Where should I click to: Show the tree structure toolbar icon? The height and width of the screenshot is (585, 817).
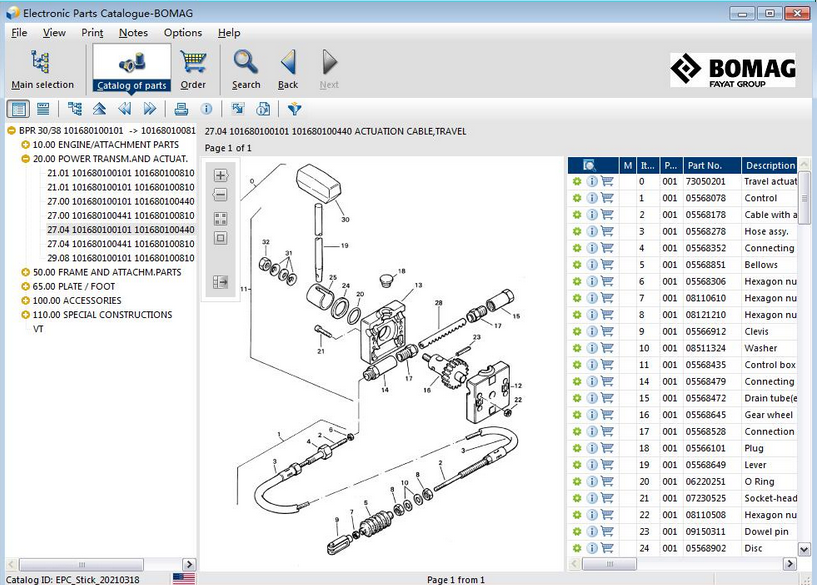pos(75,109)
